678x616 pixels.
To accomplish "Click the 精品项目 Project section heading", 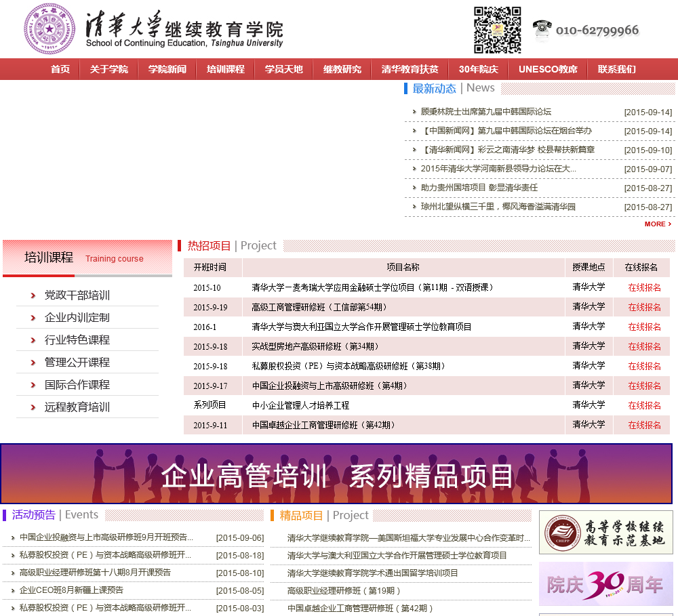I will click(324, 515).
